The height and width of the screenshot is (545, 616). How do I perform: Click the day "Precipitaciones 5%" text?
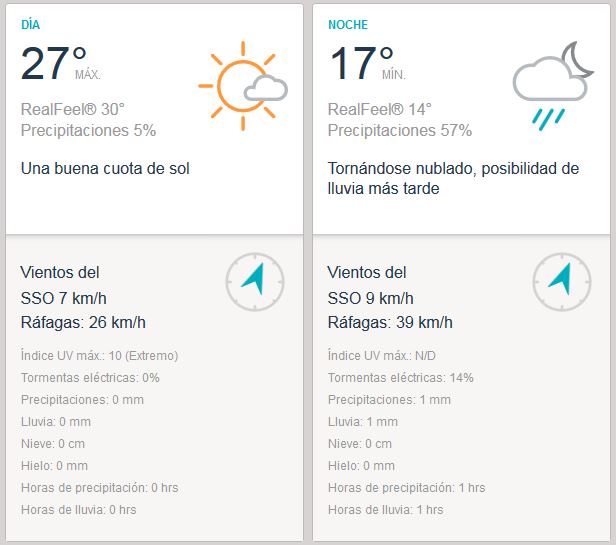coord(88,130)
